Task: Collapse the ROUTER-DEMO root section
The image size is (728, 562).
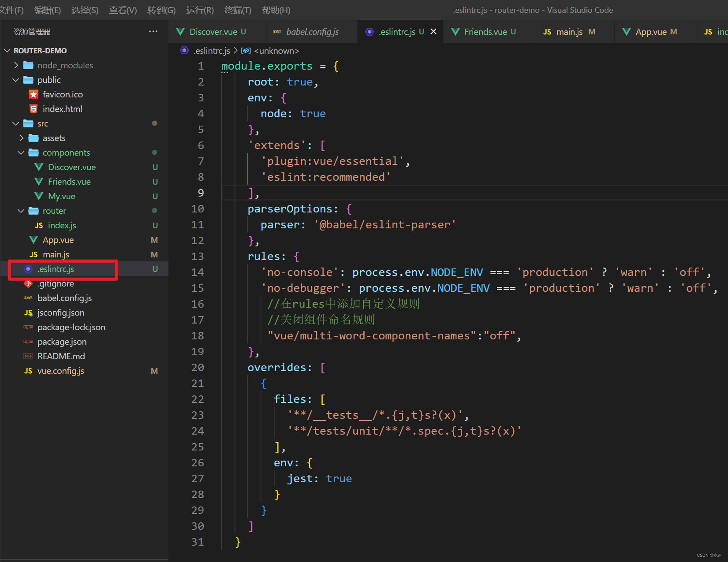Action: pos(7,51)
